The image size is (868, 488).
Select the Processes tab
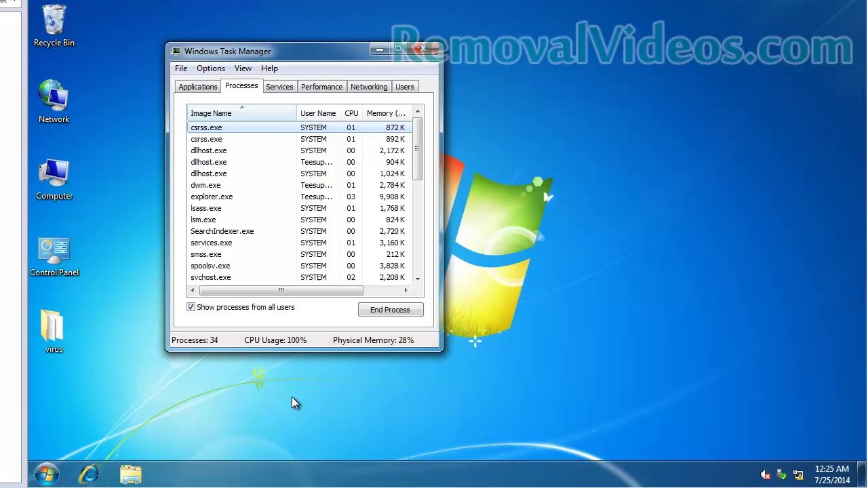coord(241,86)
